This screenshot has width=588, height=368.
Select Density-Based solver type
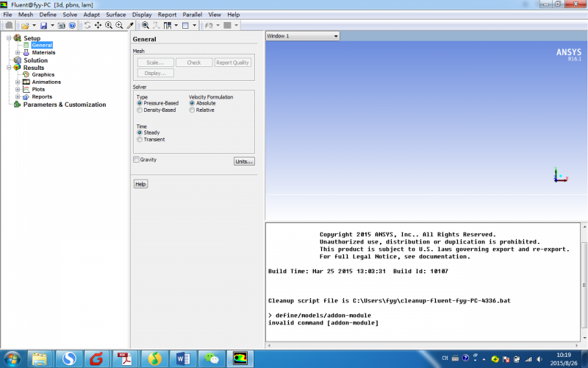coord(140,110)
